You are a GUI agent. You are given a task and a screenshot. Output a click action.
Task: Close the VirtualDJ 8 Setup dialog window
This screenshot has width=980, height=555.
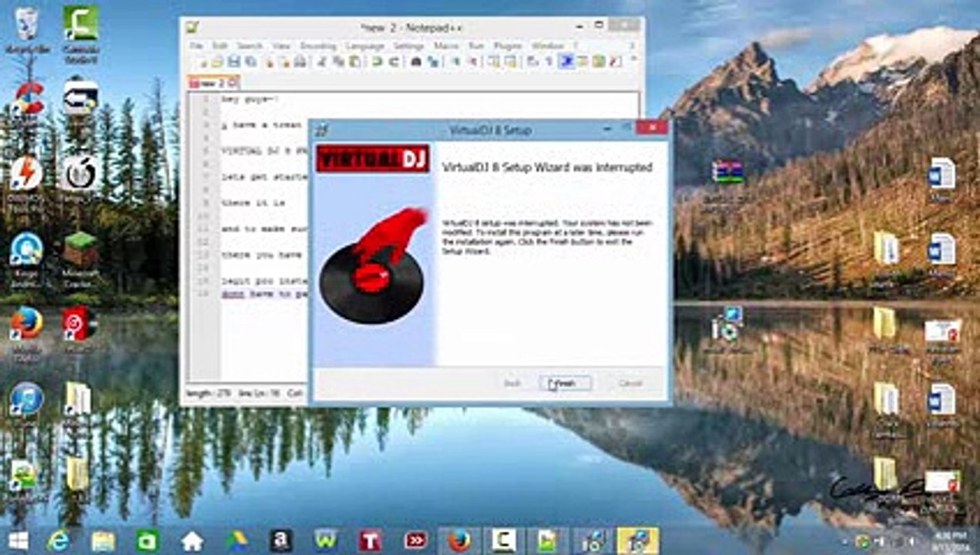pyautogui.click(x=653, y=128)
